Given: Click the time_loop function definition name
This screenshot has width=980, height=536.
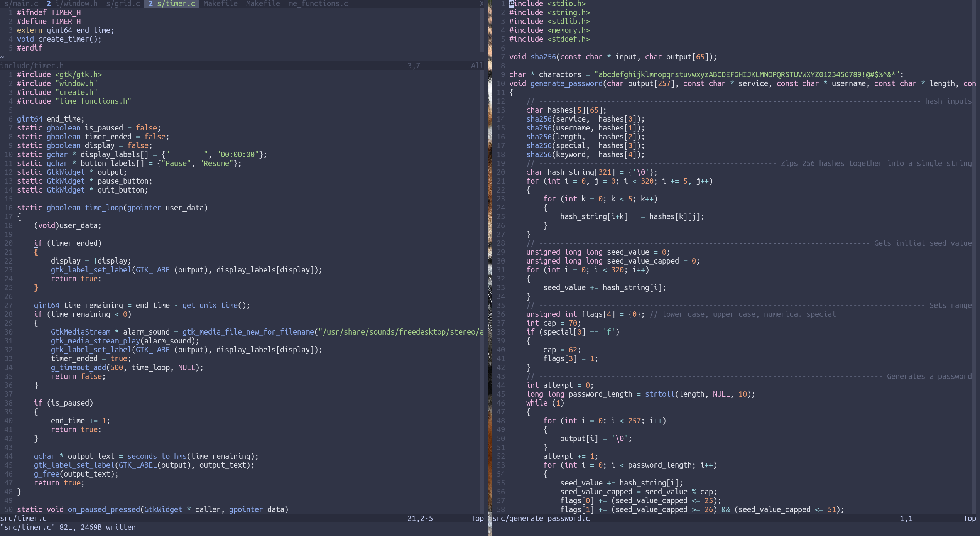Looking at the screenshot, I should pos(104,208).
